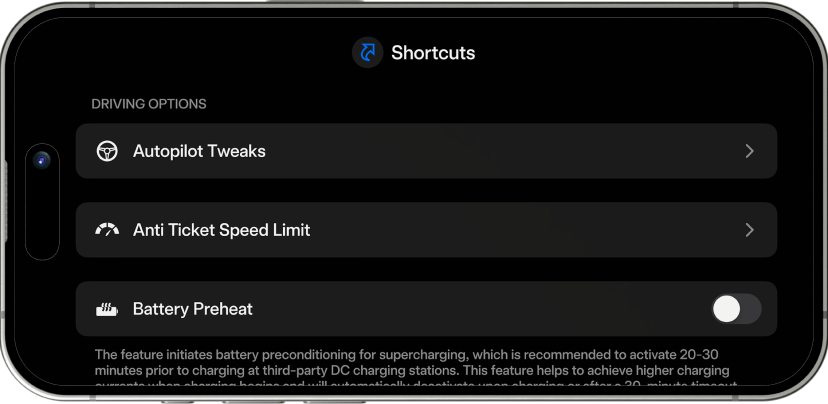Click empty space in the Autopilot Tweaks row
The image size is (828, 404).
[x=500, y=151]
